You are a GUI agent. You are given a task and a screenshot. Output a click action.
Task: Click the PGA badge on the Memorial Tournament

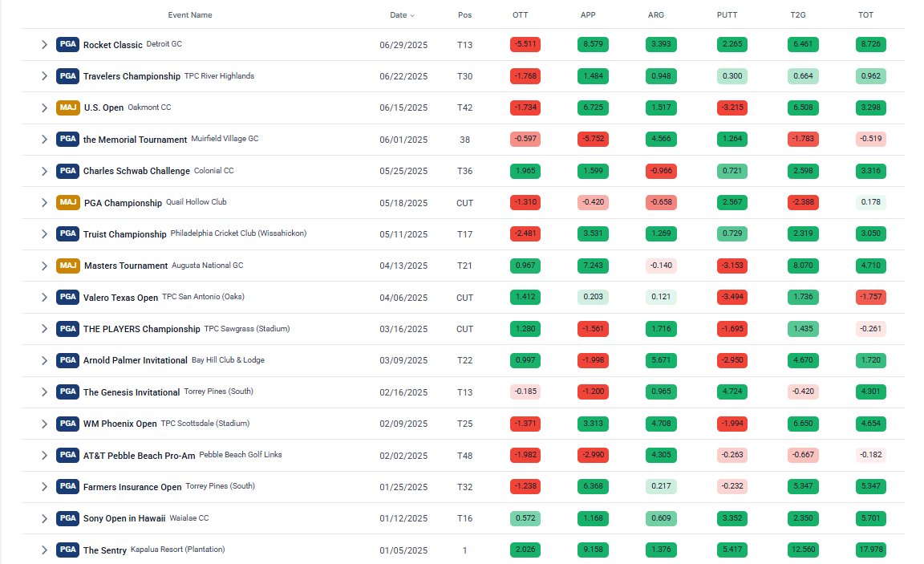coord(67,139)
